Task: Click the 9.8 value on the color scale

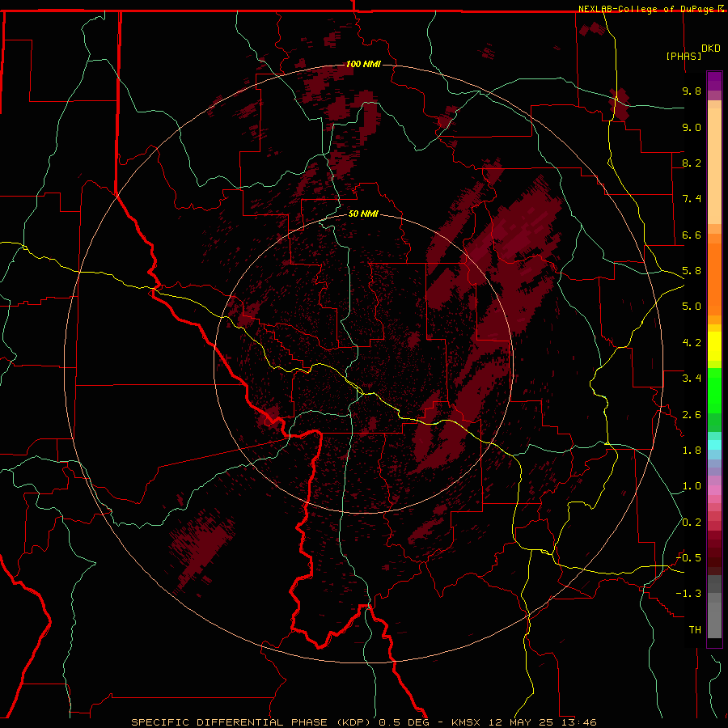Action: pos(692,91)
